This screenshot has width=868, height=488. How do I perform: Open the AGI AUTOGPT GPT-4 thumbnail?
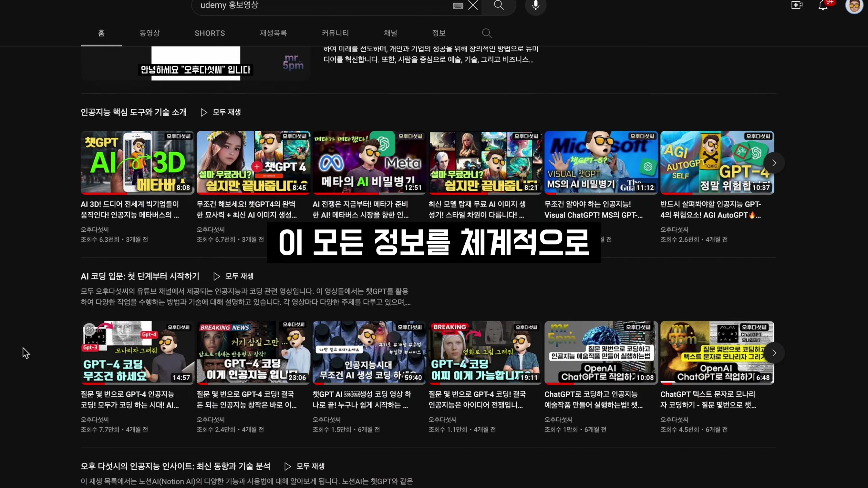point(717,163)
